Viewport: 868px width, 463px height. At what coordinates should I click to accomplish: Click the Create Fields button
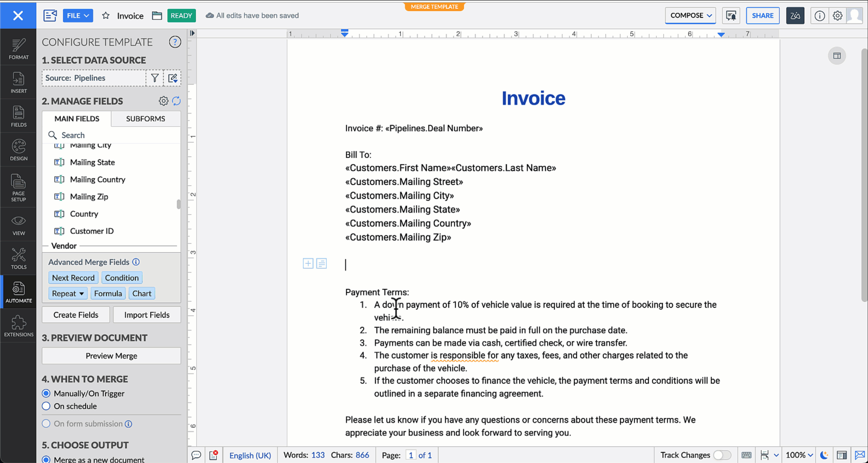[75, 315]
